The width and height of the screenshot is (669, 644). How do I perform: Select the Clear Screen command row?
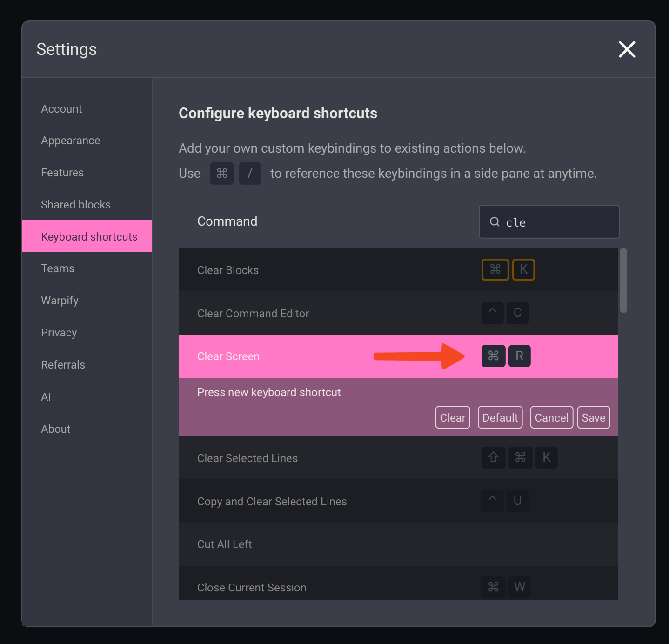pos(398,356)
